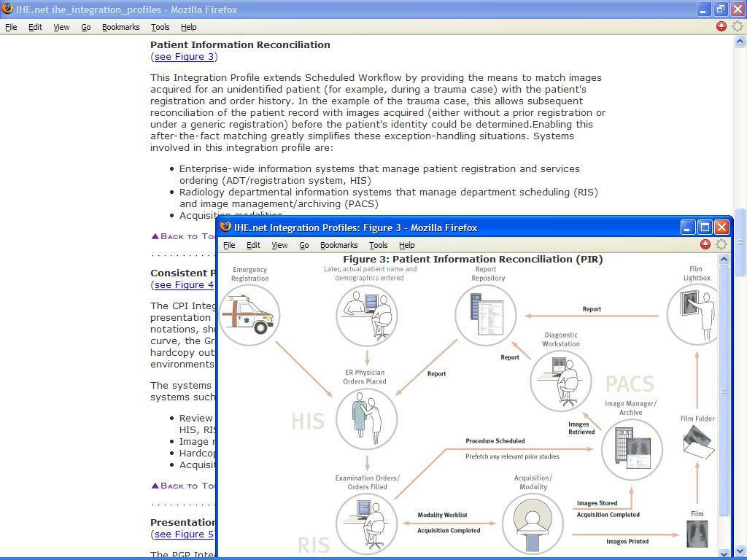Image resolution: width=747 pixels, height=560 pixels.
Task: Open Help menu in Figure 3 window
Action: point(407,245)
